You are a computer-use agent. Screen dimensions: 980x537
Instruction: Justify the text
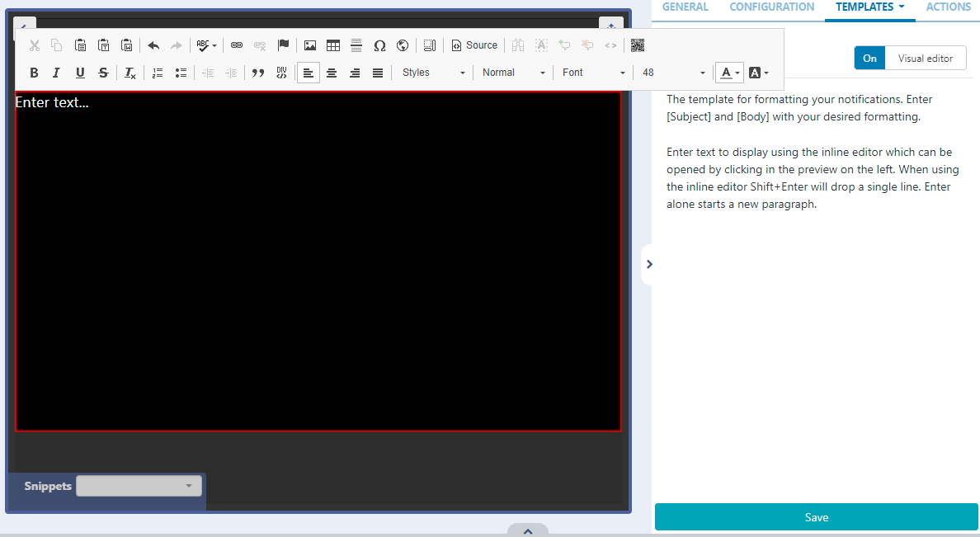pos(378,73)
